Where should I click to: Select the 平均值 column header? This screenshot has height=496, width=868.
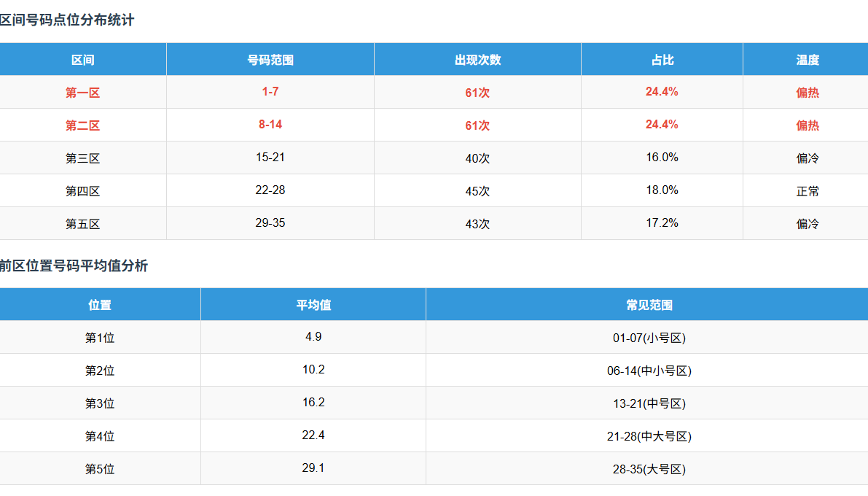313,305
